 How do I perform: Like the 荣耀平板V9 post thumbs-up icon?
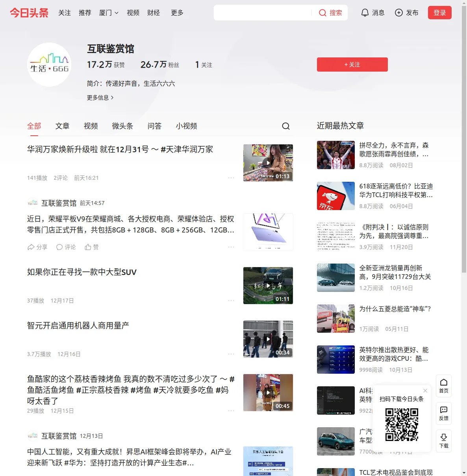pos(88,247)
